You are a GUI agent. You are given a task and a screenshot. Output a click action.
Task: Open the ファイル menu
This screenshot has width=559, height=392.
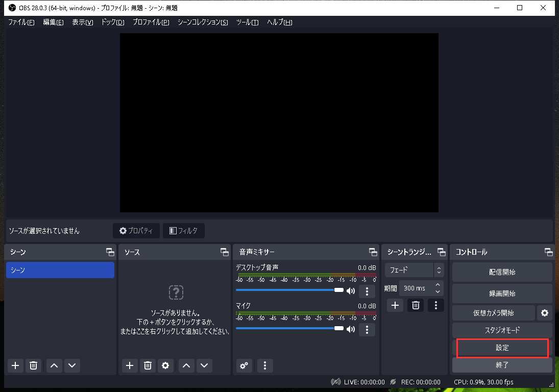21,22
